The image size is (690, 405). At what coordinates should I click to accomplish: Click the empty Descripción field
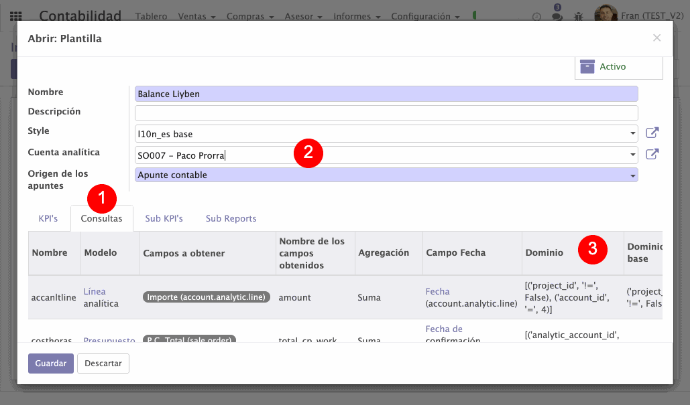(386, 113)
